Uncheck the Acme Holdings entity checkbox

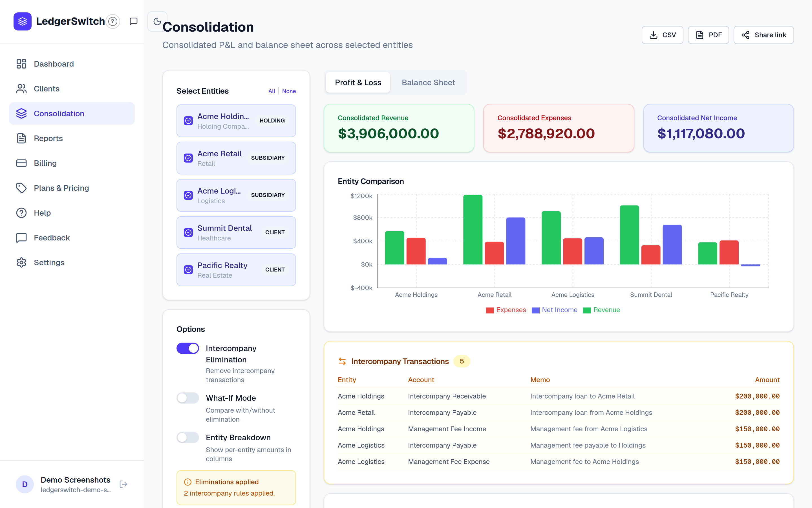pos(188,121)
